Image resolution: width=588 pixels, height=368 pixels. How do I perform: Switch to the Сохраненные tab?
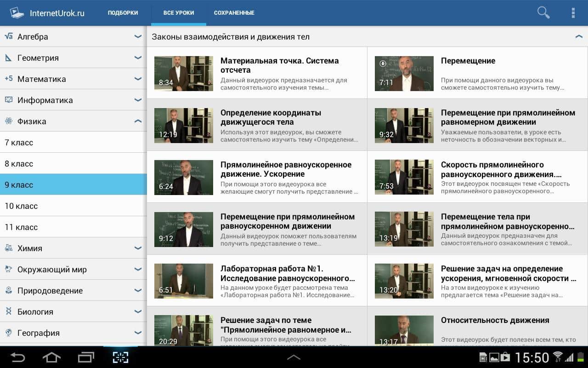pyautogui.click(x=234, y=13)
